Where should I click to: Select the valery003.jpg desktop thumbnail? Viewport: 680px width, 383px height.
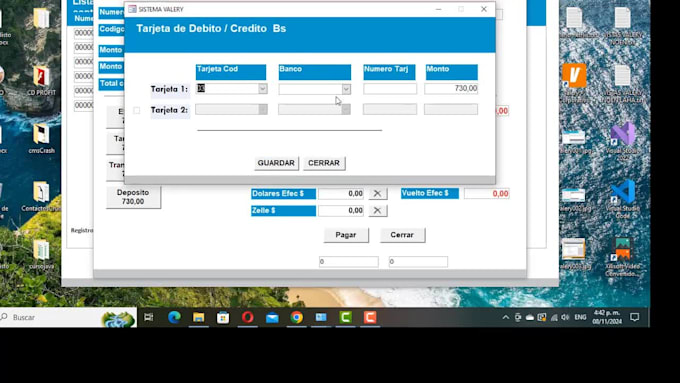(x=574, y=254)
